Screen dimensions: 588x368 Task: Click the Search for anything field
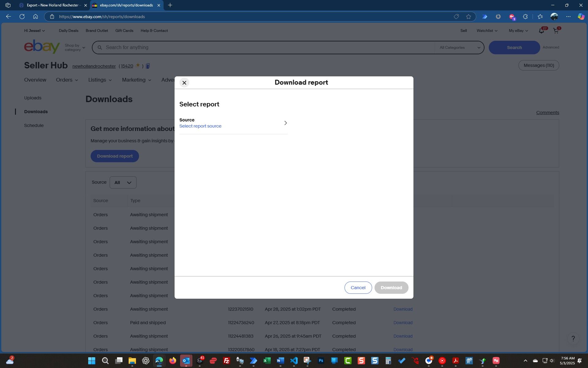[263, 48]
